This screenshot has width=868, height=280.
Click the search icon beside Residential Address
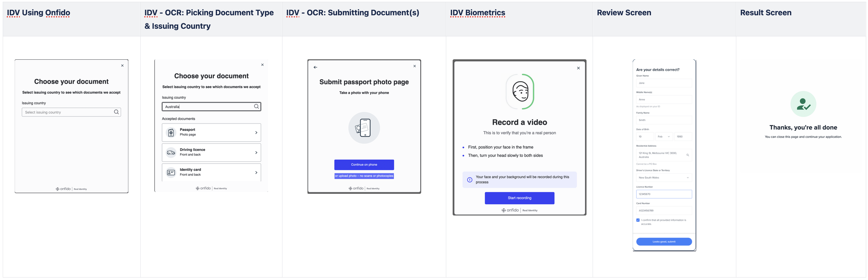pos(688,155)
